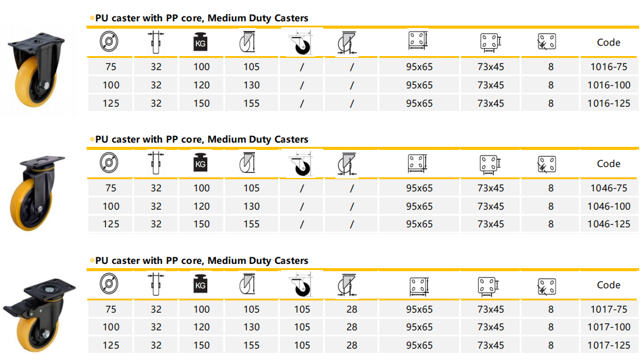Viewport: 644px width, 362px height.
Task: Click the wheel width icon in second table
Action: point(156,163)
